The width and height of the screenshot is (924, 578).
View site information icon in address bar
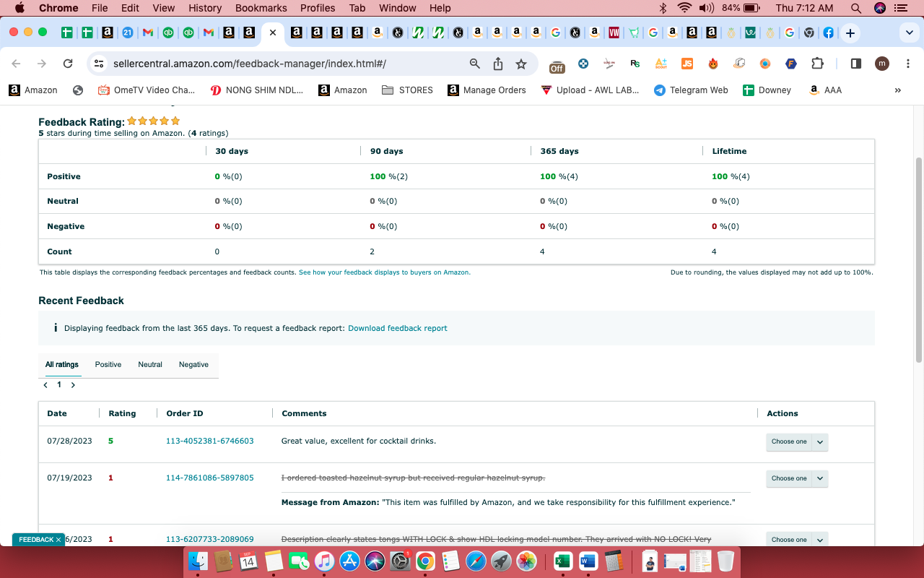tap(100, 64)
